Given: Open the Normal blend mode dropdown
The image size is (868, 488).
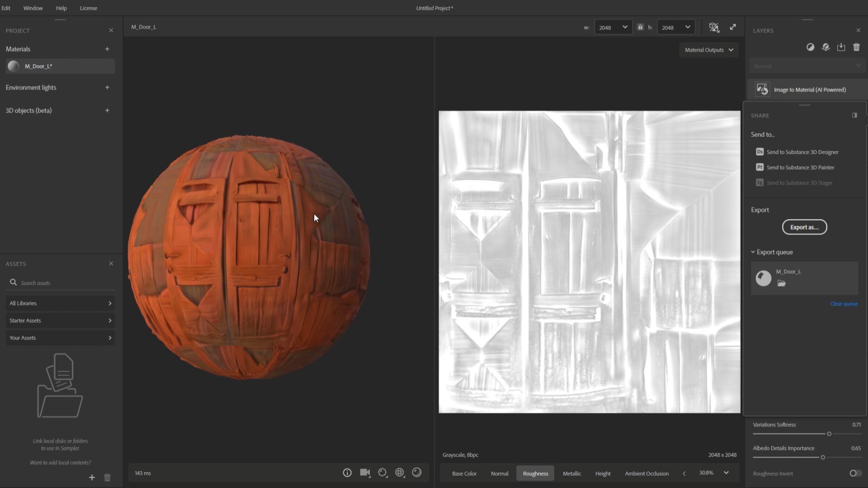Looking at the screenshot, I should [x=807, y=66].
